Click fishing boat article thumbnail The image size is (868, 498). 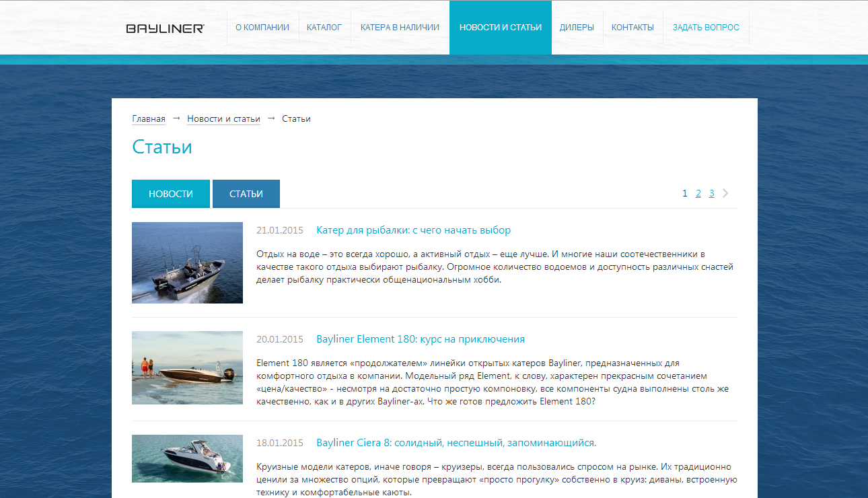(187, 262)
